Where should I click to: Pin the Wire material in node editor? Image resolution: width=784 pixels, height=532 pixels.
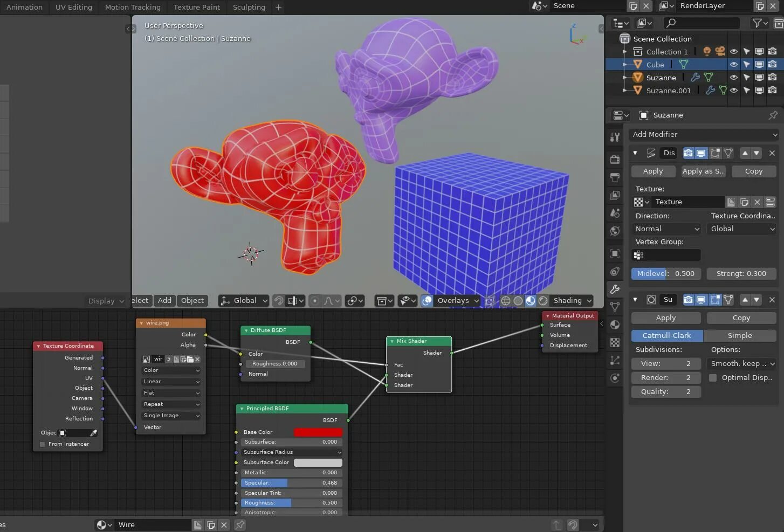coord(240,524)
